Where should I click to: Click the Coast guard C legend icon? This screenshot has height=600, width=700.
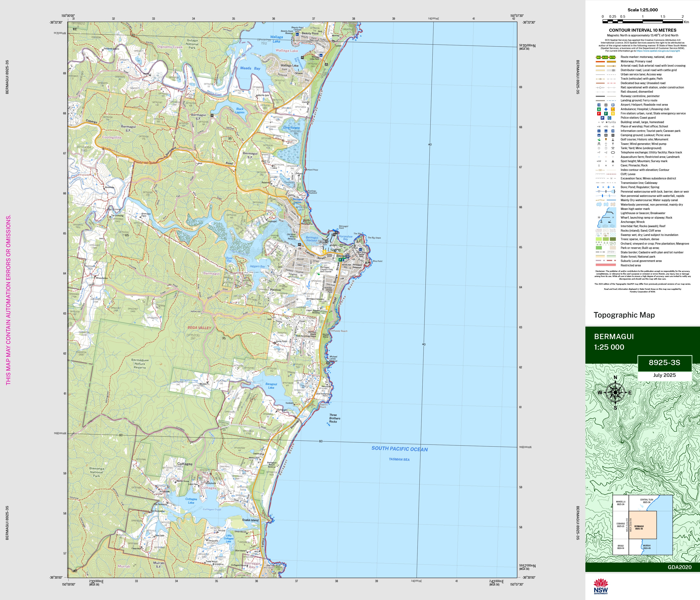[x=609, y=118]
